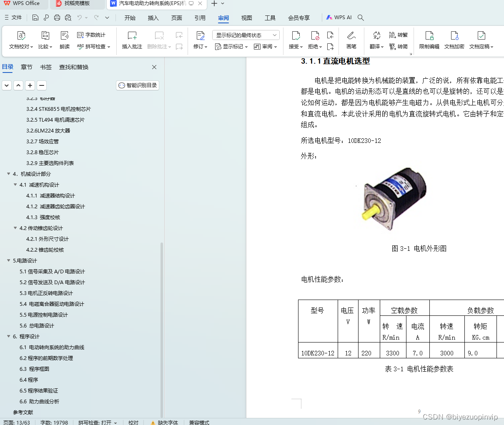The height and width of the screenshot is (425, 504).
Task: Open the 找稻壳模板 tab
Action: (x=77, y=4)
